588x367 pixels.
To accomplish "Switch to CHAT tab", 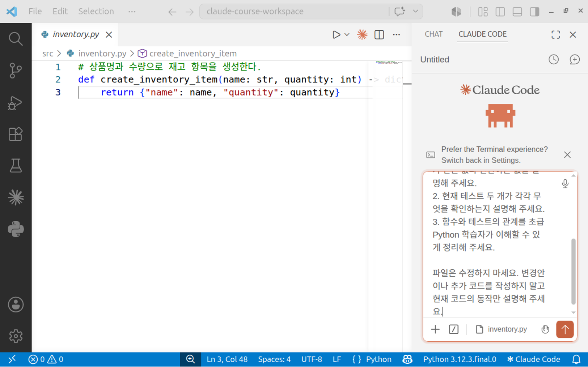I will pos(433,34).
